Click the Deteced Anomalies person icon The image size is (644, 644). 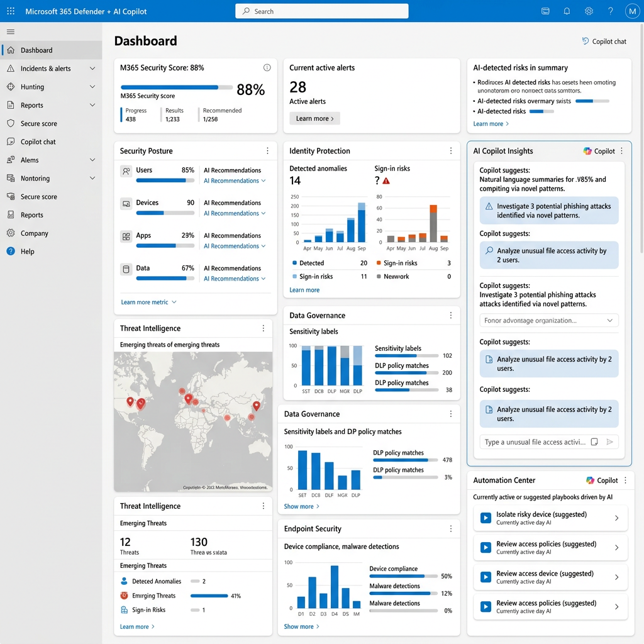(124, 581)
